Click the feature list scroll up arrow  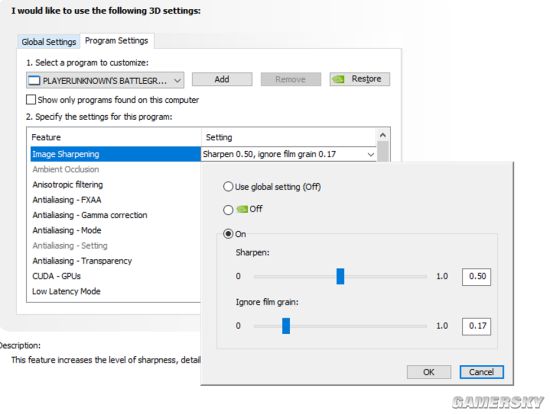click(x=383, y=135)
